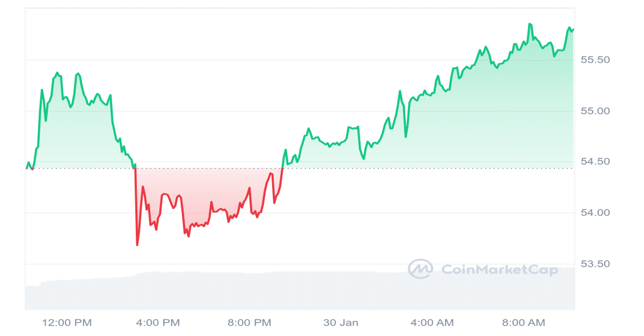
Task: Click the gray volume area under 4:00 PM
Action: 158,290
